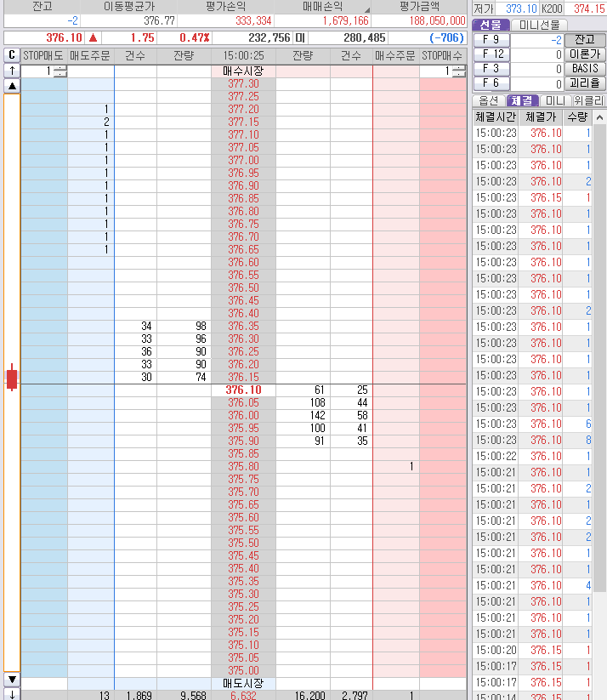607x700 pixels.
Task: Click the 375.90 price cell
Action: (243, 441)
